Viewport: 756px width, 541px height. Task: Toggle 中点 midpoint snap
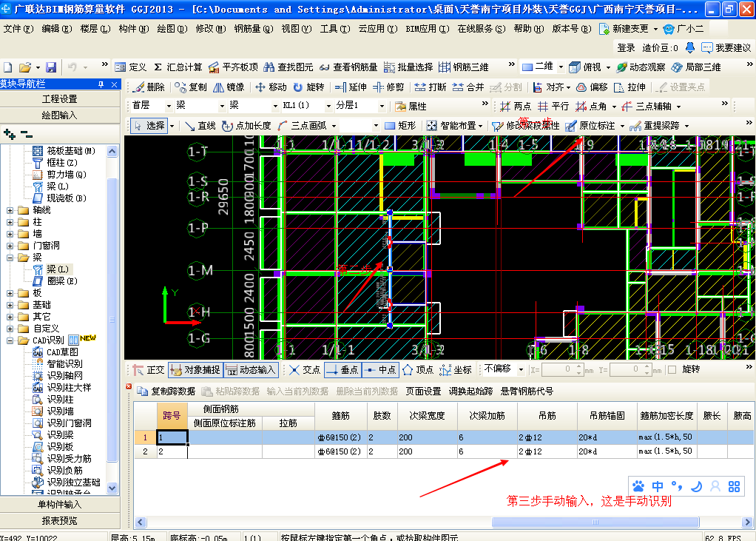click(x=380, y=370)
